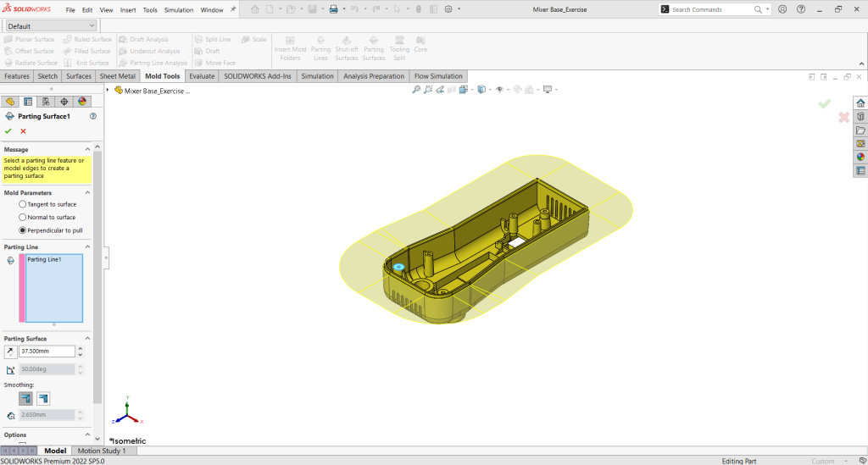
Task: Accept the parting surface with green checkmark
Action: tap(8, 131)
